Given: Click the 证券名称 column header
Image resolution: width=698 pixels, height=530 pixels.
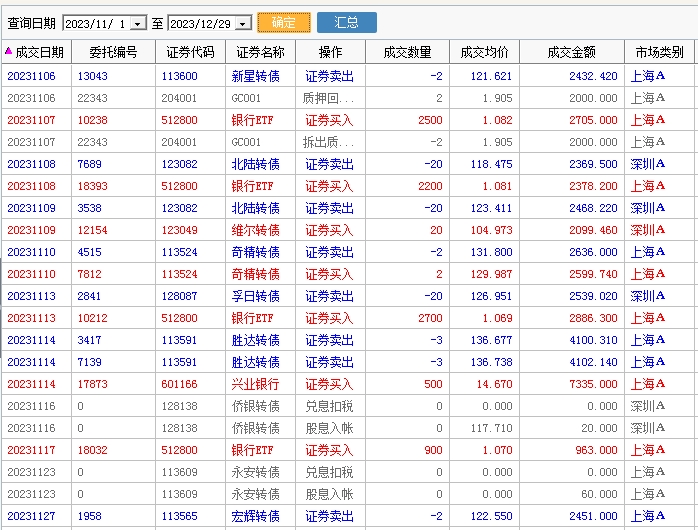Looking at the screenshot, I should (x=260, y=52).
